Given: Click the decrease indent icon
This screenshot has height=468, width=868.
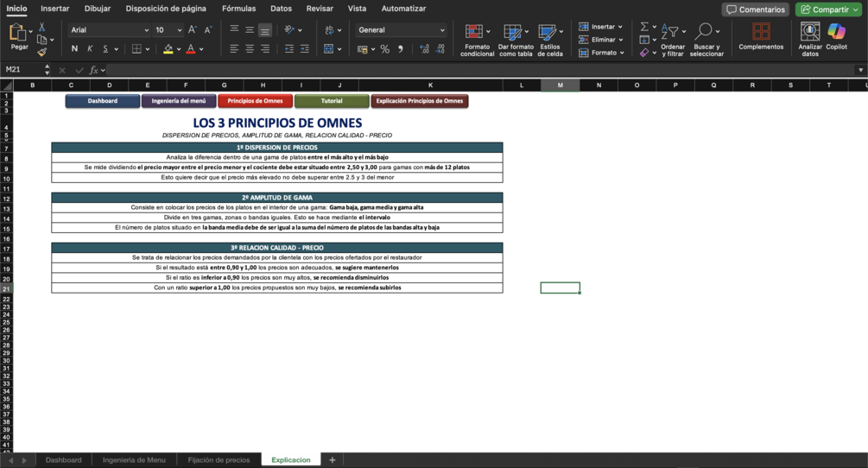Looking at the screenshot, I should 289,48.
